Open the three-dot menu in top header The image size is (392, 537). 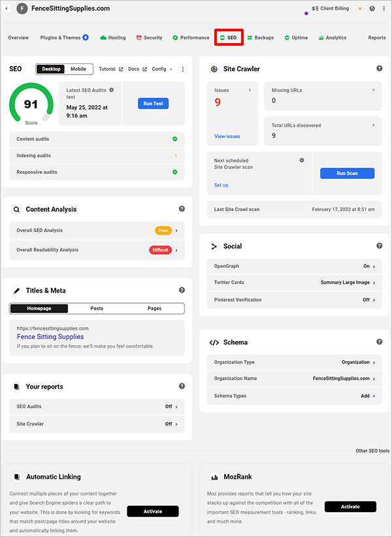(x=384, y=9)
